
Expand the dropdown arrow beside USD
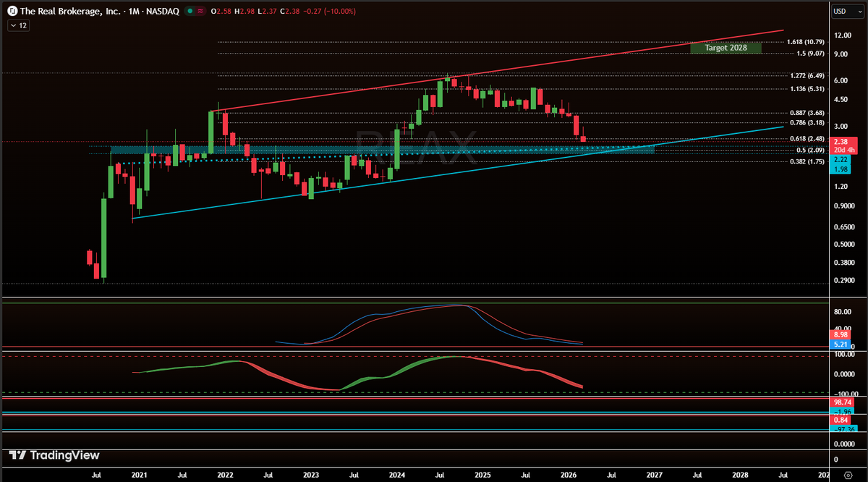coord(860,10)
